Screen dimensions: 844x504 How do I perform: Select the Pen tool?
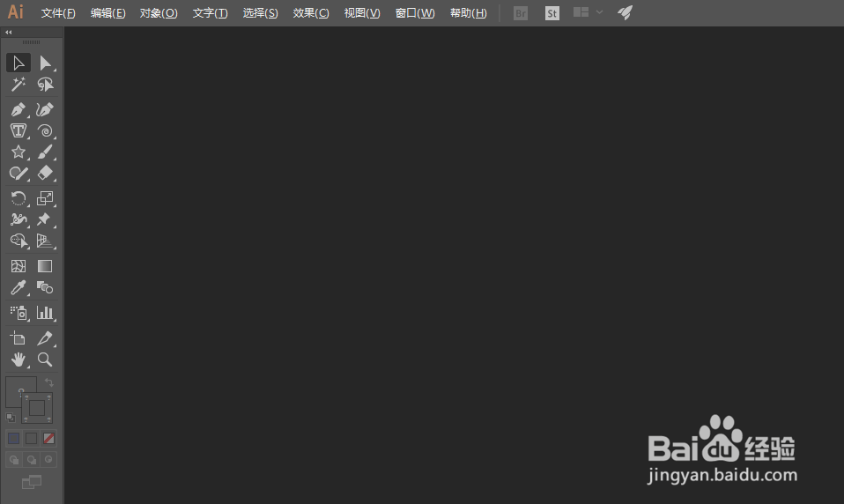pos(19,109)
